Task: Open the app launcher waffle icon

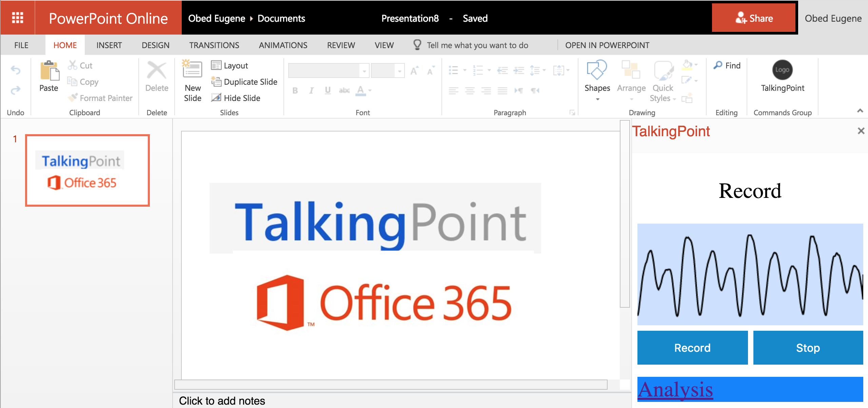Action: point(17,18)
